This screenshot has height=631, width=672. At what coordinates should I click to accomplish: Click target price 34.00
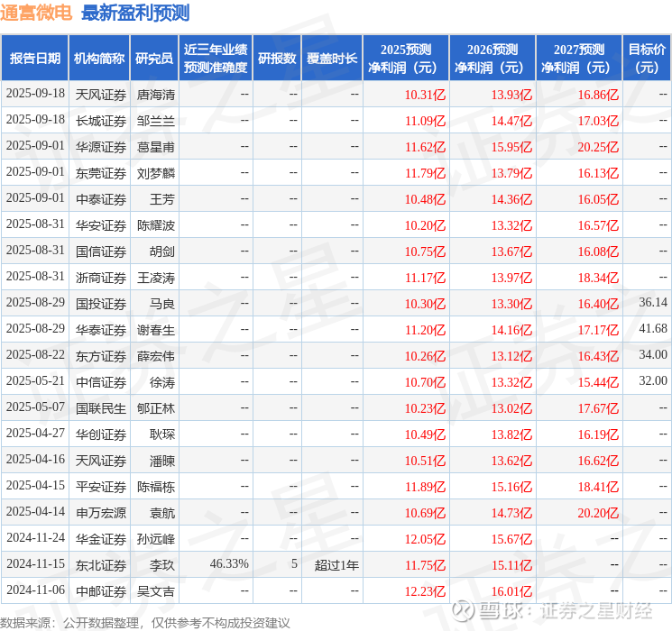653,354
